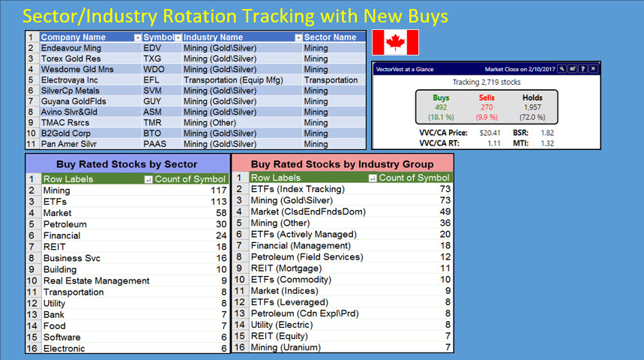
Task: Select the Building sector row label
Action: click(60, 269)
